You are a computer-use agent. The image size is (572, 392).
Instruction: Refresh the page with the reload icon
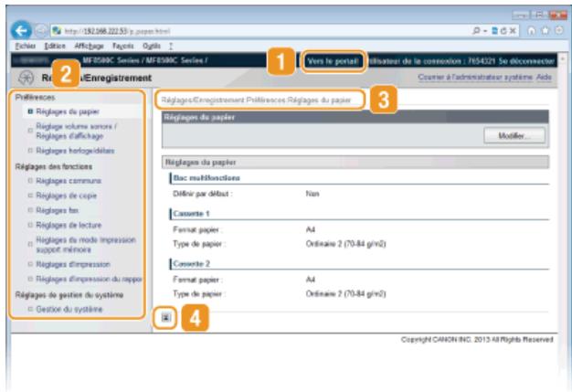point(503,31)
